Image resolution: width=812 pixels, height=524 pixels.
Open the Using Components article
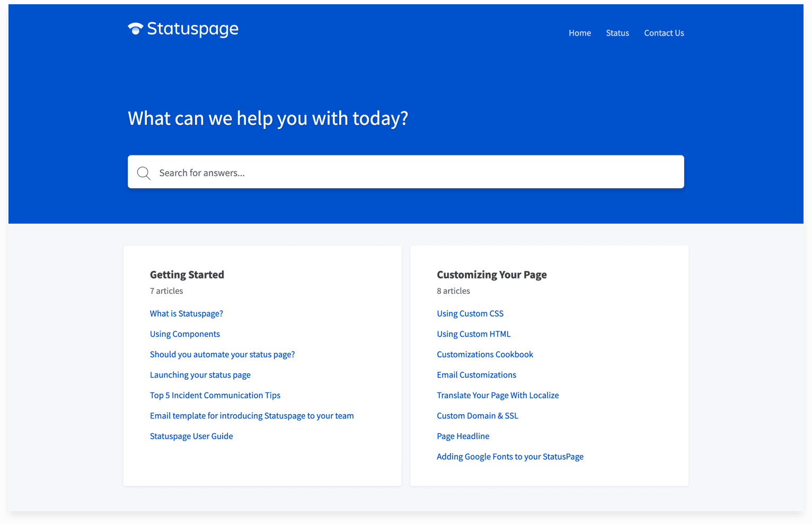[x=184, y=334]
